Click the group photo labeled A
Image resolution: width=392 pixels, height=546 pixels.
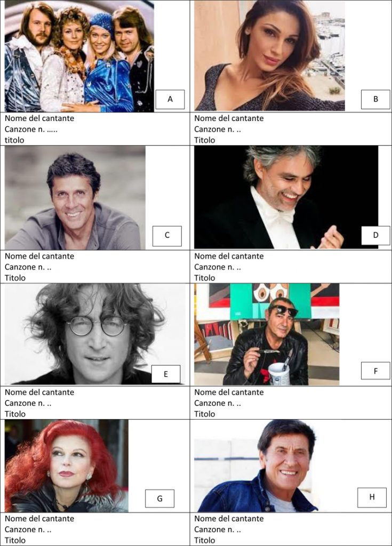pos(79,56)
